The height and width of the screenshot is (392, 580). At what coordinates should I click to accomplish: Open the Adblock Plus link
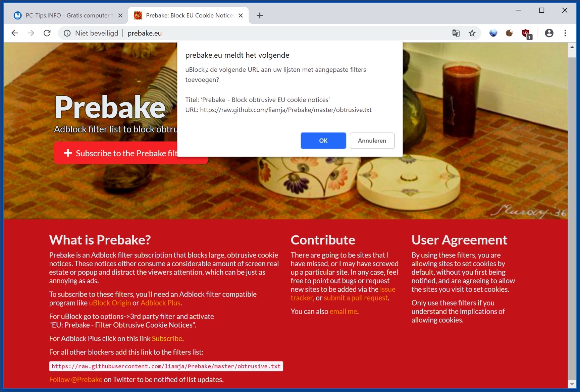(160, 303)
